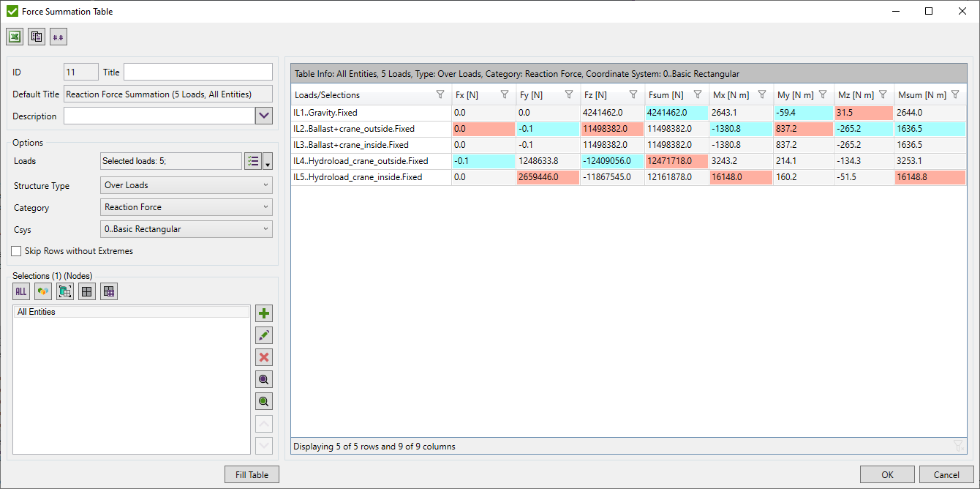Open the number format (#.#) settings
The width and height of the screenshot is (980, 489).
click(x=59, y=37)
